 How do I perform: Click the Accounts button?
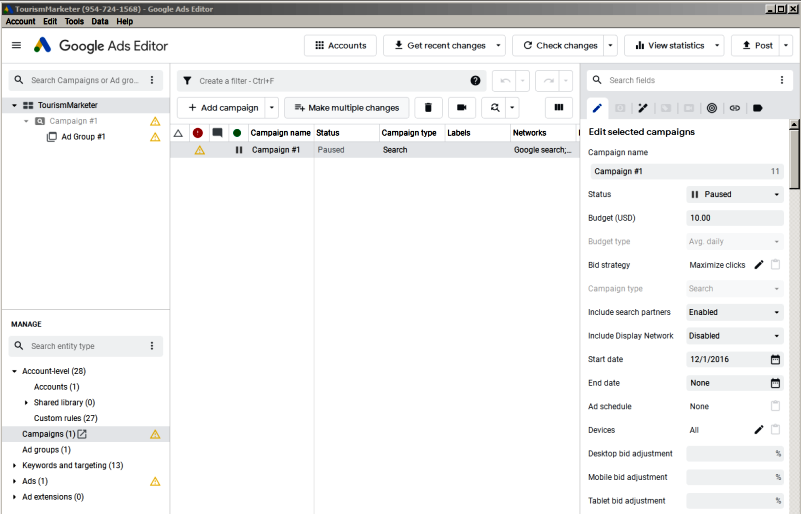coord(340,45)
